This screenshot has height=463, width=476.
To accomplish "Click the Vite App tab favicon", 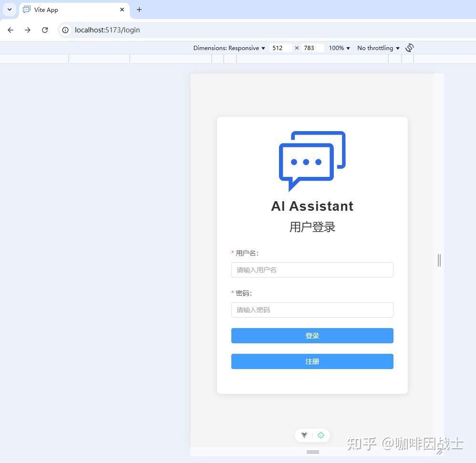I will tap(26, 10).
